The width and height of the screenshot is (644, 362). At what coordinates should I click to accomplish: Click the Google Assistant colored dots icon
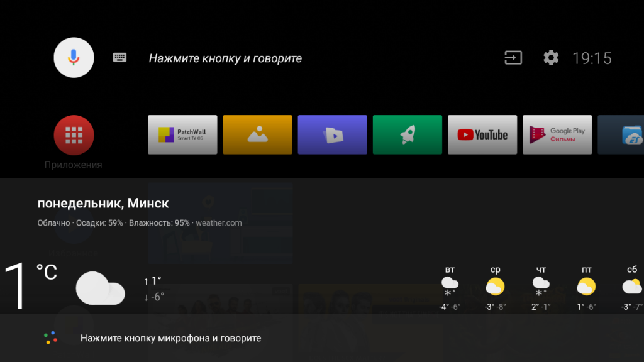tap(51, 338)
